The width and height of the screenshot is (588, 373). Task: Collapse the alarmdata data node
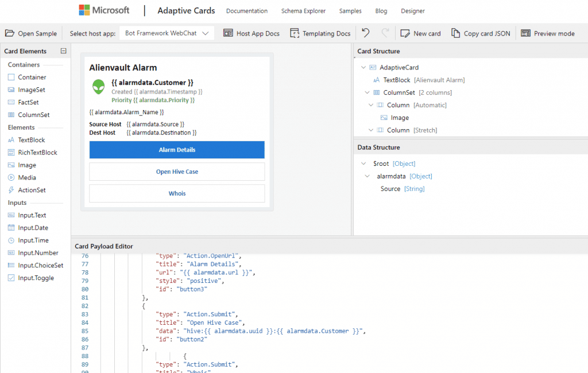click(x=367, y=176)
